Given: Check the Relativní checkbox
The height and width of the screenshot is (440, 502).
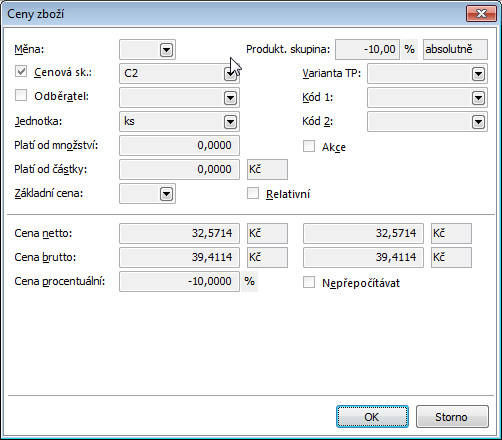Looking at the screenshot, I should click(x=253, y=193).
